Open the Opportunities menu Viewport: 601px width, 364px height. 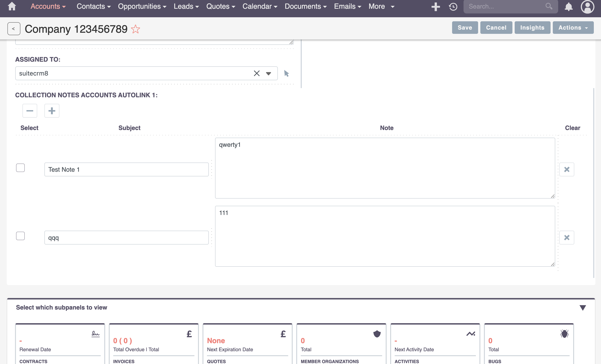(142, 6)
